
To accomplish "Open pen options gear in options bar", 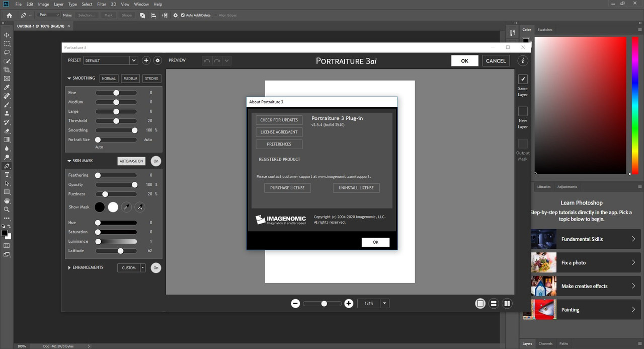I will (175, 15).
